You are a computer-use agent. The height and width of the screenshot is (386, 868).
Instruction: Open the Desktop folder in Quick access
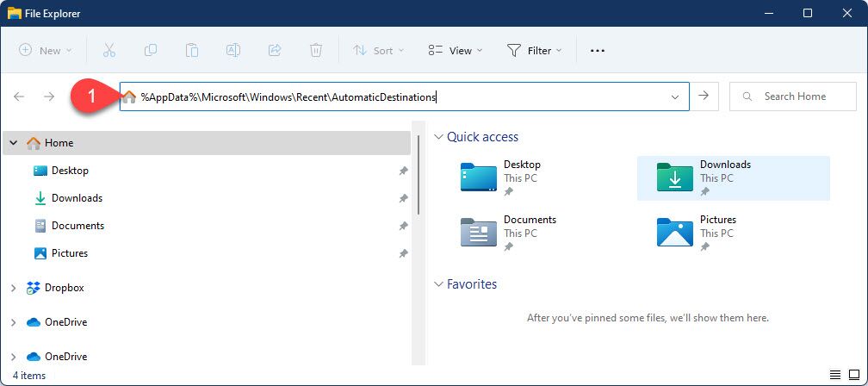(x=500, y=177)
